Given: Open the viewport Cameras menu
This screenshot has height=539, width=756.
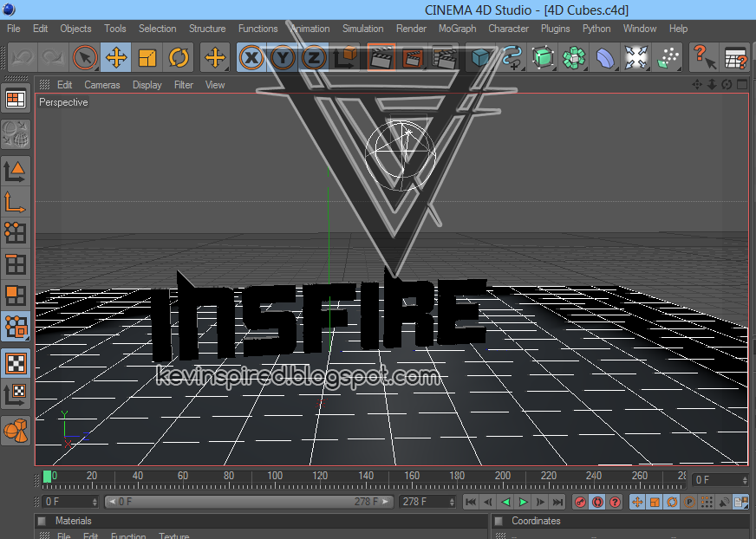Looking at the screenshot, I should pos(102,85).
